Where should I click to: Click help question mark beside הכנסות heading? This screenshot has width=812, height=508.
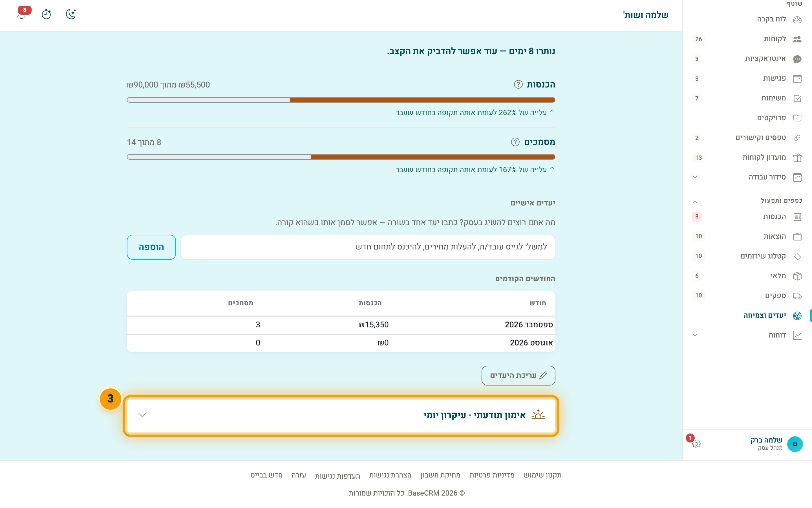click(x=518, y=84)
